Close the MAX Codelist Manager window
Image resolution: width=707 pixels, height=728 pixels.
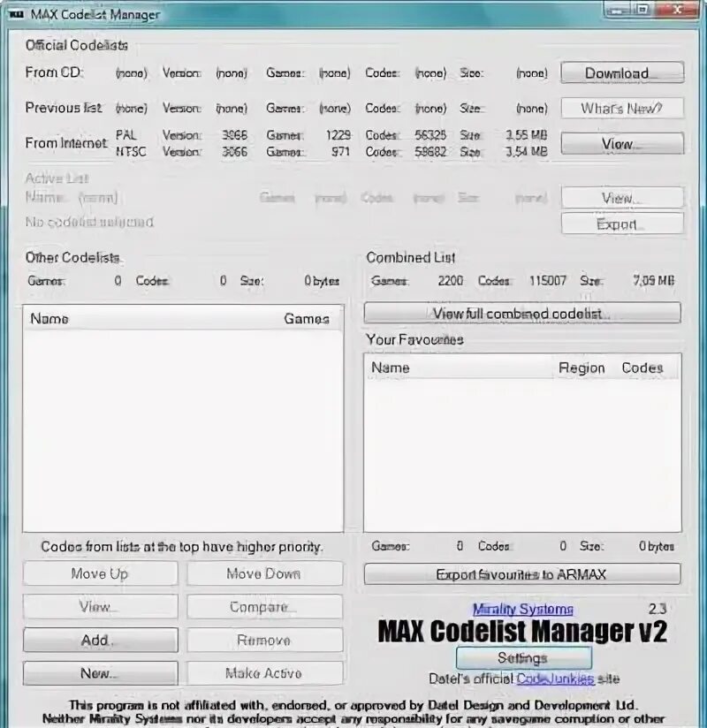(x=677, y=10)
